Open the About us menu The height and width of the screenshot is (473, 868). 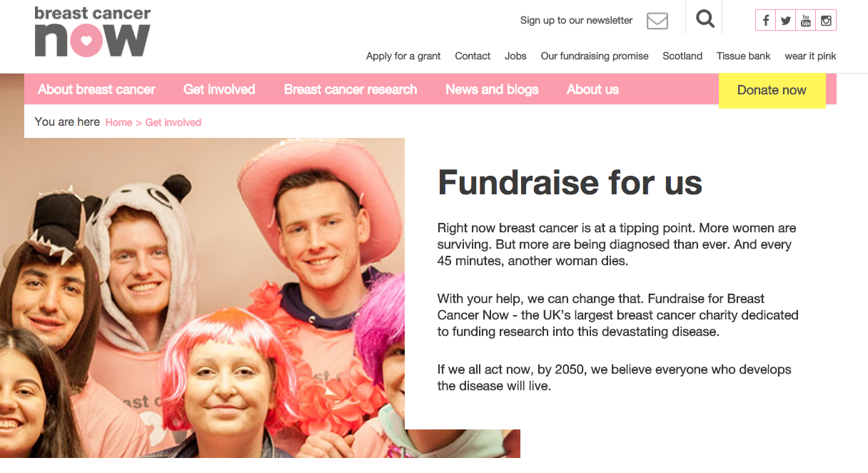(x=592, y=89)
